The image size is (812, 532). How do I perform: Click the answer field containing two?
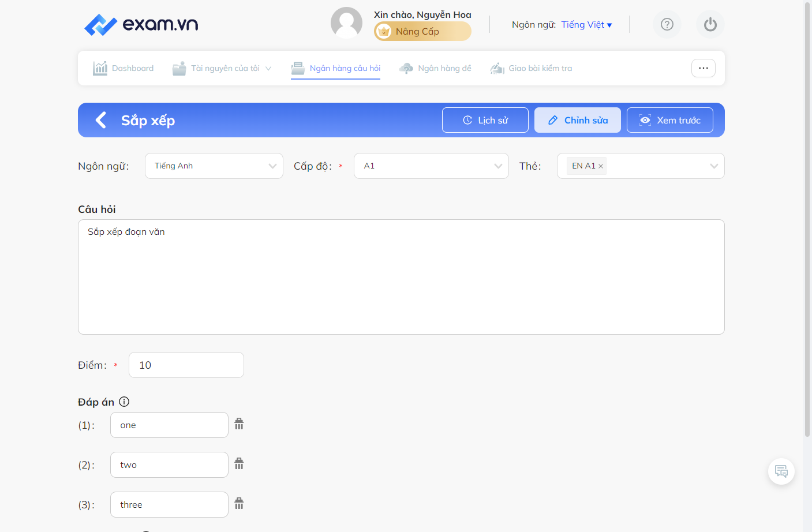coord(169,465)
